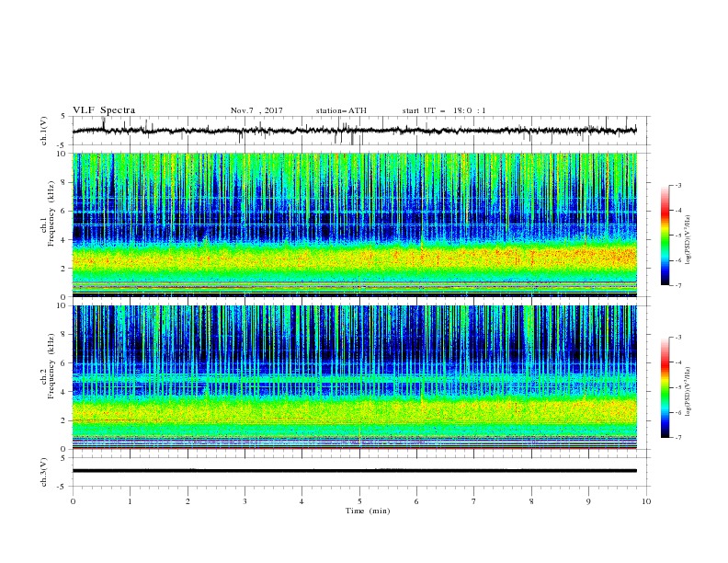
Task: Click the ch.2 spectrogram panel
Action: coord(354,377)
